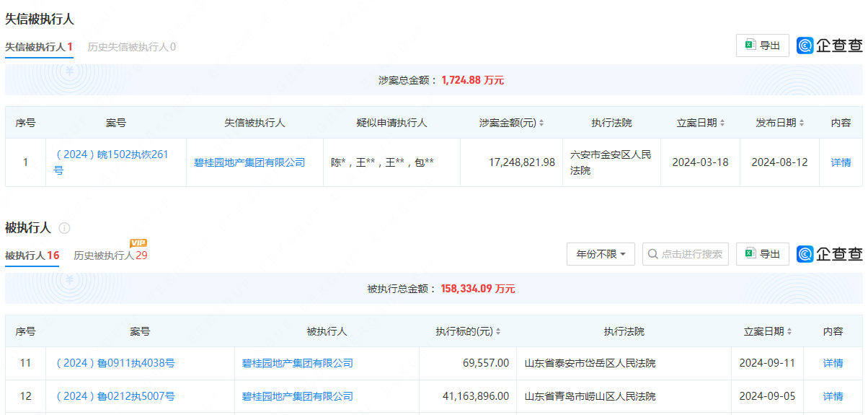View 详情 for row 12

coord(833,396)
